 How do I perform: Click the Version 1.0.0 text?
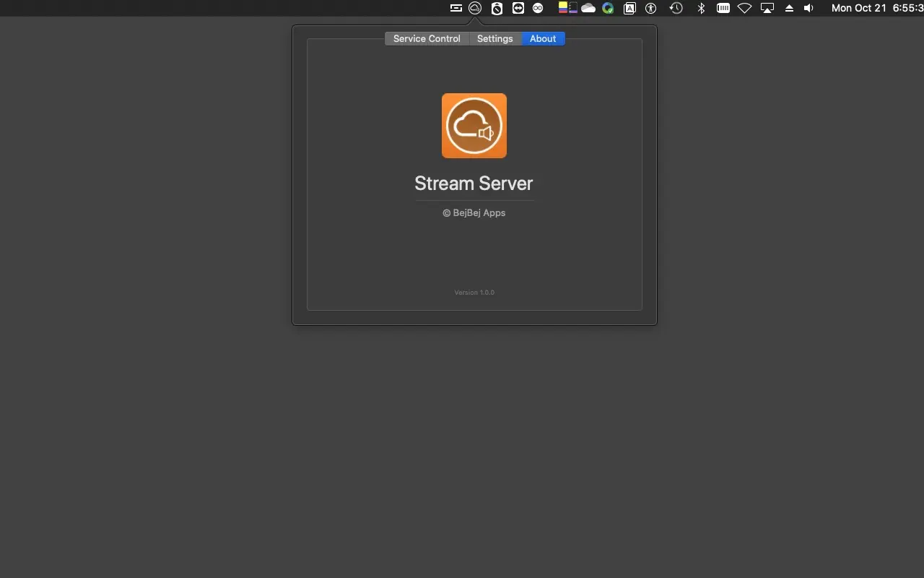point(474,292)
